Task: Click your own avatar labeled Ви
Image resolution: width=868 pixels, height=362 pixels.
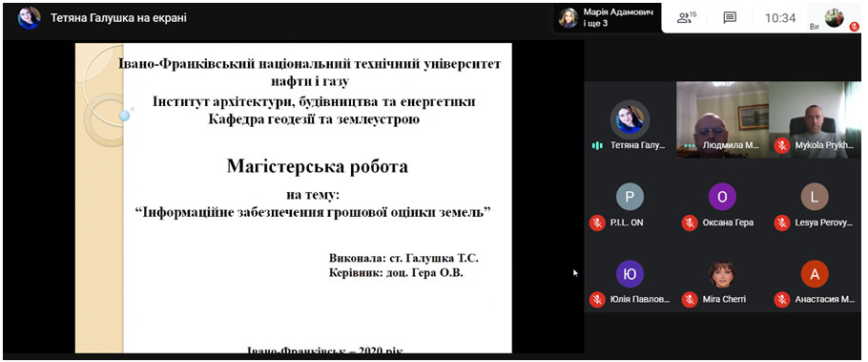Action: [835, 18]
